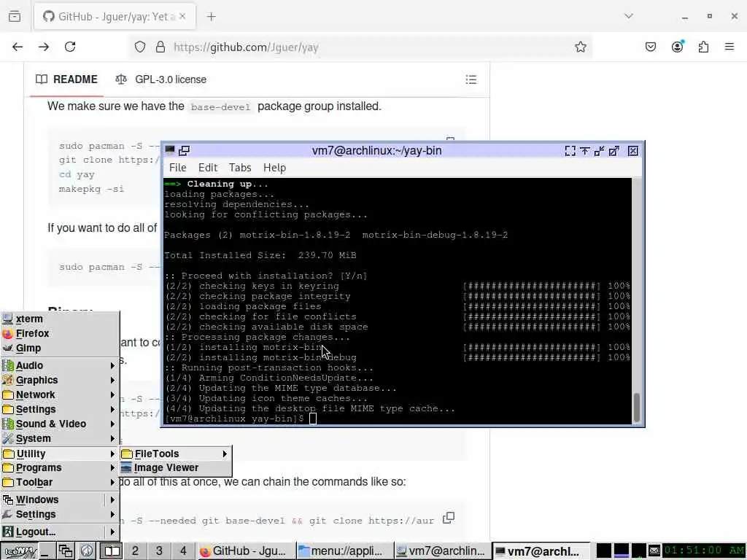The height and width of the screenshot is (560, 747).
Task: Switch to workspace 4
Action: [183, 551]
